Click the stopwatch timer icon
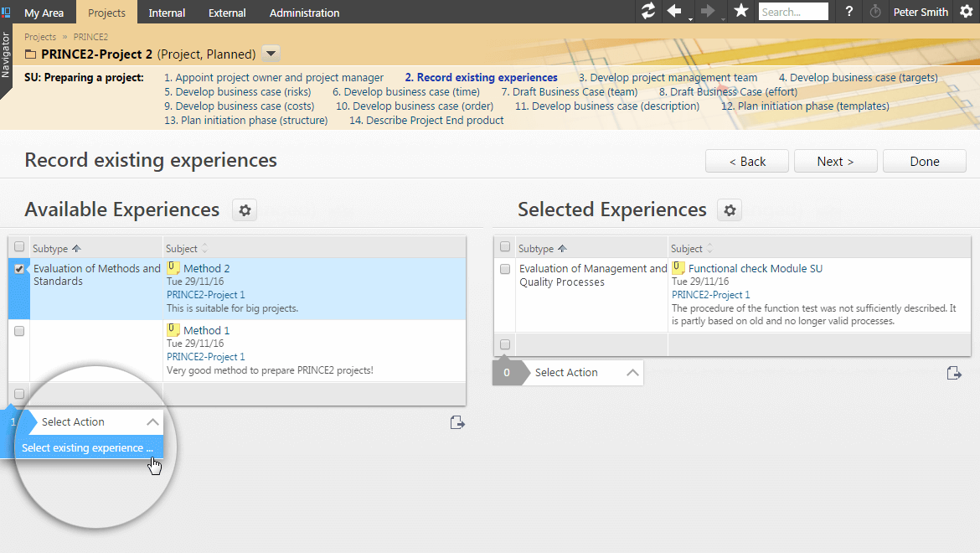 click(x=875, y=11)
